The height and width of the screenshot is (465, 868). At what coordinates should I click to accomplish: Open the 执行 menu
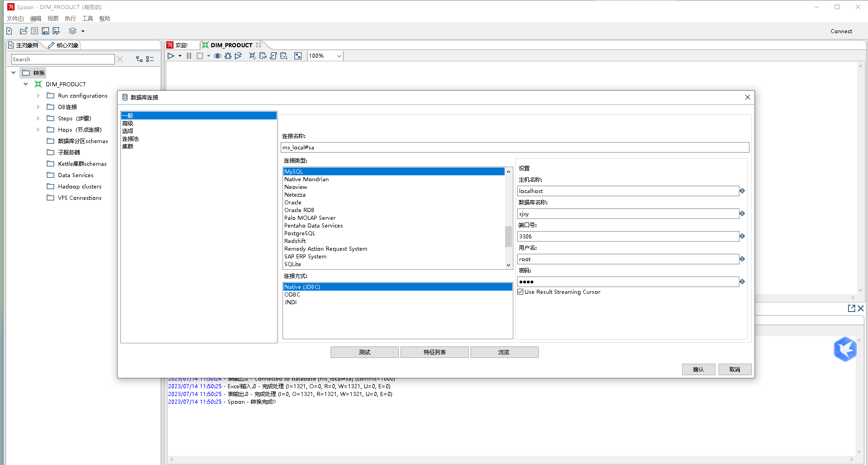click(x=70, y=19)
